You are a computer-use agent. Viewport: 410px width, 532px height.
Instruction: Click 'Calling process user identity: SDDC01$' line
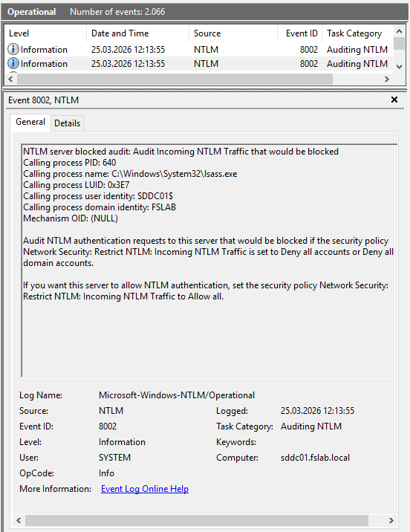tap(98, 196)
